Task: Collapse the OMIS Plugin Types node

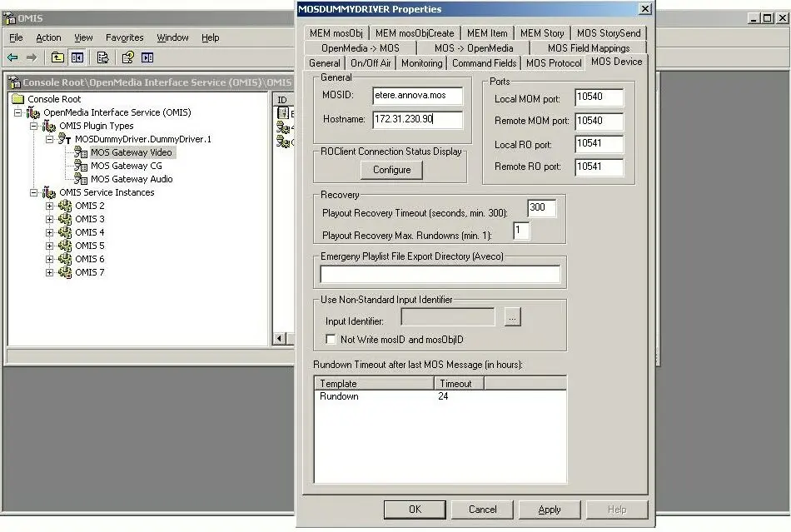Action: [x=34, y=126]
